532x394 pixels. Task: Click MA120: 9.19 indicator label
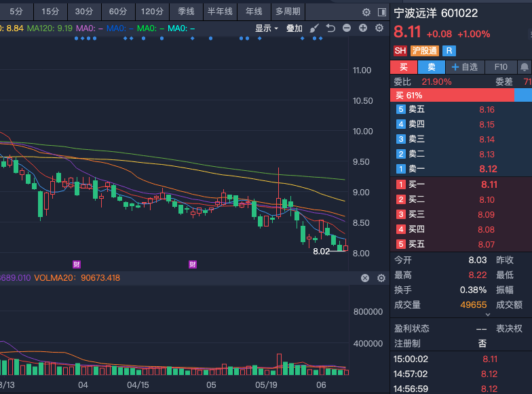click(50, 28)
